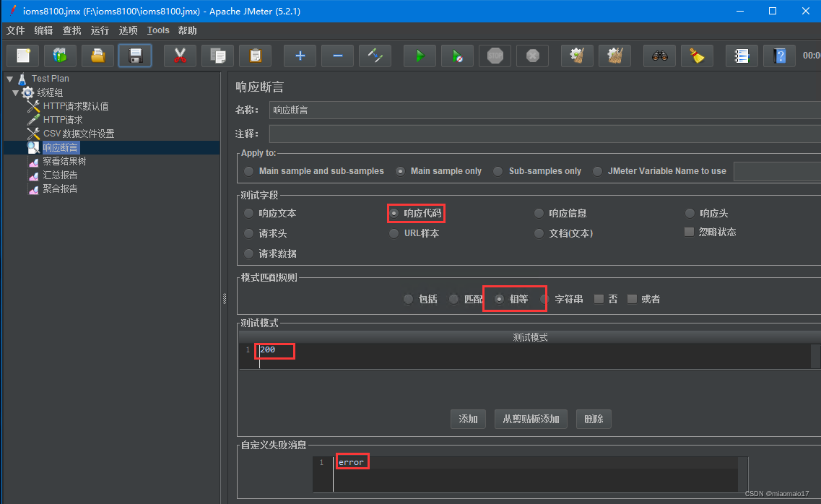
Task: Choose 相等 matching rule
Action: click(500, 300)
